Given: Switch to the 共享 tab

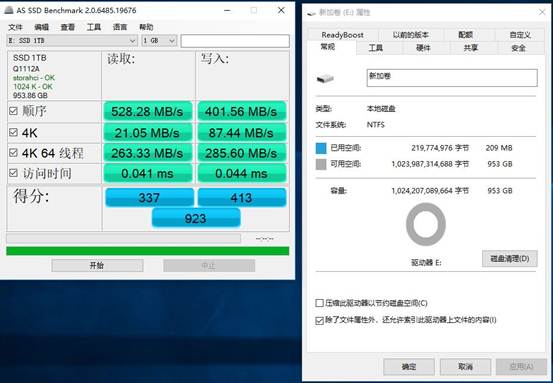Looking at the screenshot, I should click(x=471, y=48).
